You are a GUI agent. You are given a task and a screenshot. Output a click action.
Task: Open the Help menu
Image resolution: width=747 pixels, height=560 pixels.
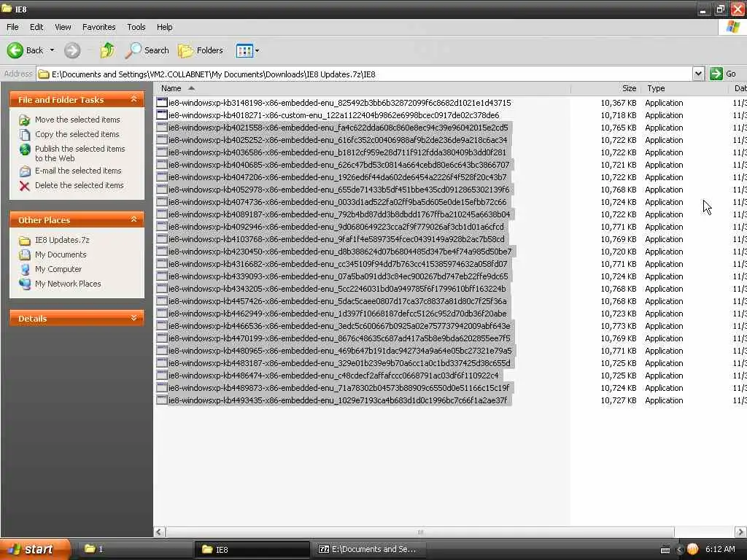coord(164,27)
